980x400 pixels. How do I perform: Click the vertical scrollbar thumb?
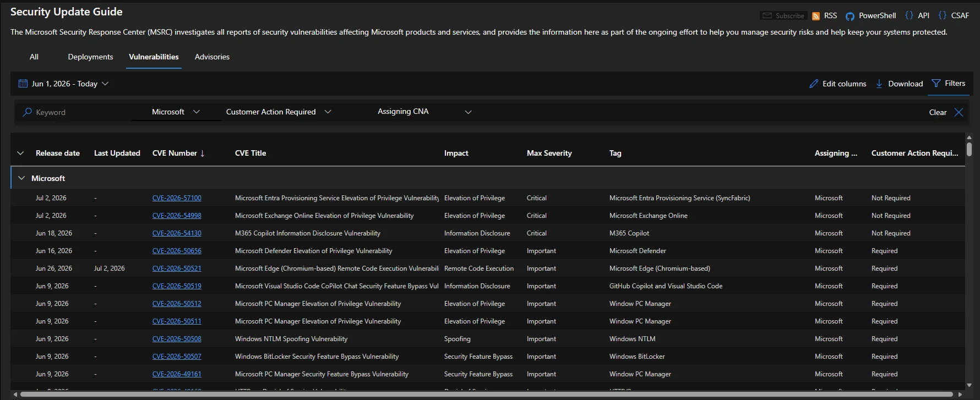pos(969,150)
